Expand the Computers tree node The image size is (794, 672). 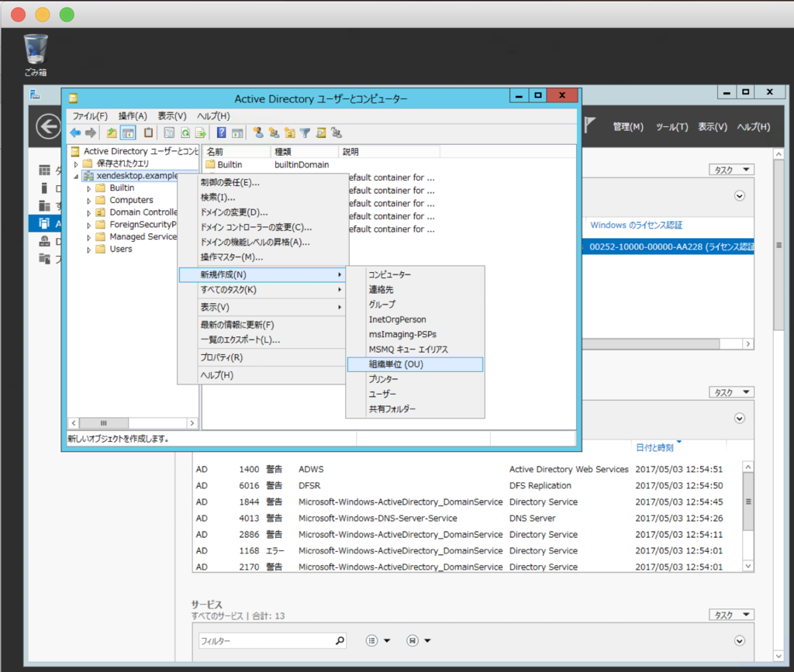coord(89,201)
